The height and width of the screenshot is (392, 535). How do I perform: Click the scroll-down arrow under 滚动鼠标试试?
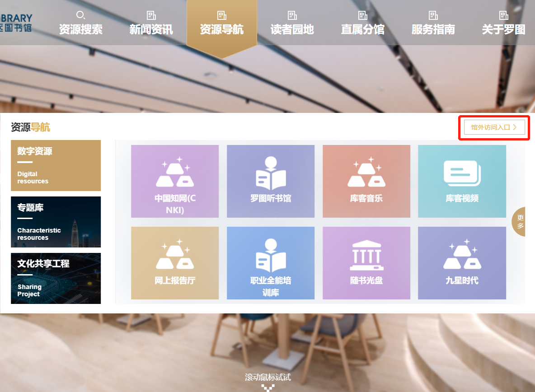tap(267, 387)
